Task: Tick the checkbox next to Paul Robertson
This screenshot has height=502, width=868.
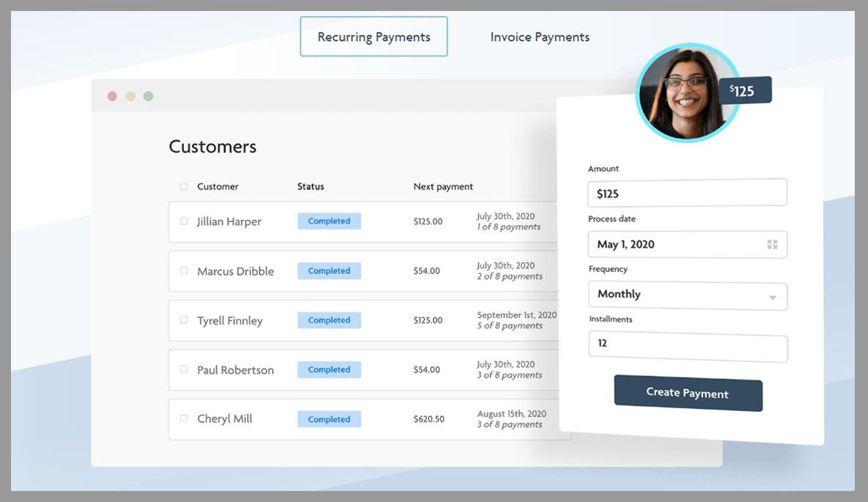Action: [x=184, y=369]
